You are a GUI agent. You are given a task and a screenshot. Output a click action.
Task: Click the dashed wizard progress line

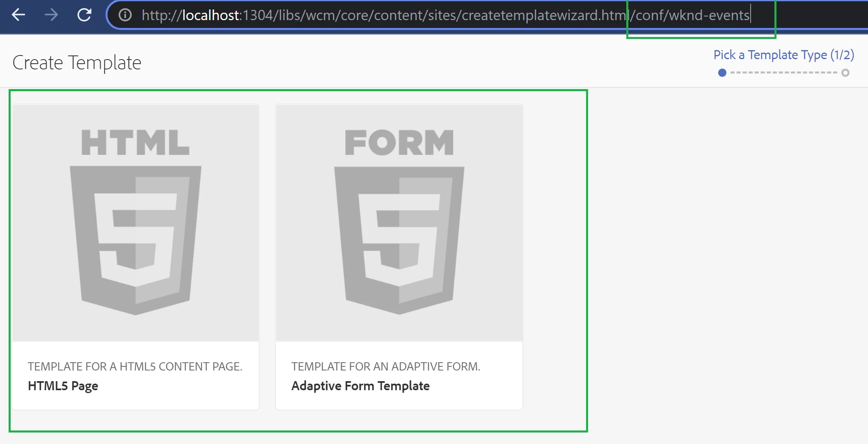783,73
